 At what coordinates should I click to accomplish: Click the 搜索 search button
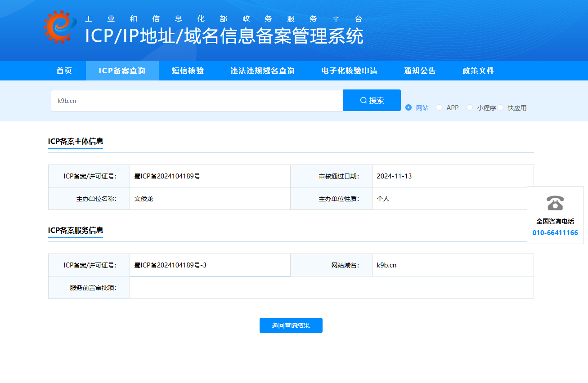[372, 100]
